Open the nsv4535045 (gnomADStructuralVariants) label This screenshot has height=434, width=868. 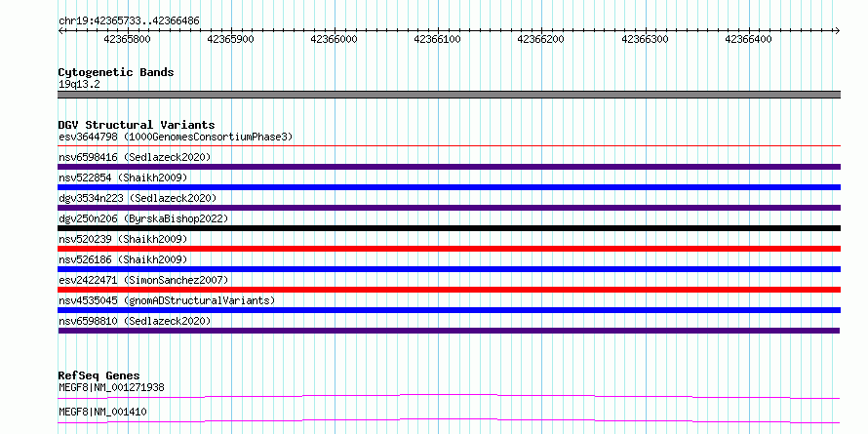pyautogui.click(x=167, y=300)
